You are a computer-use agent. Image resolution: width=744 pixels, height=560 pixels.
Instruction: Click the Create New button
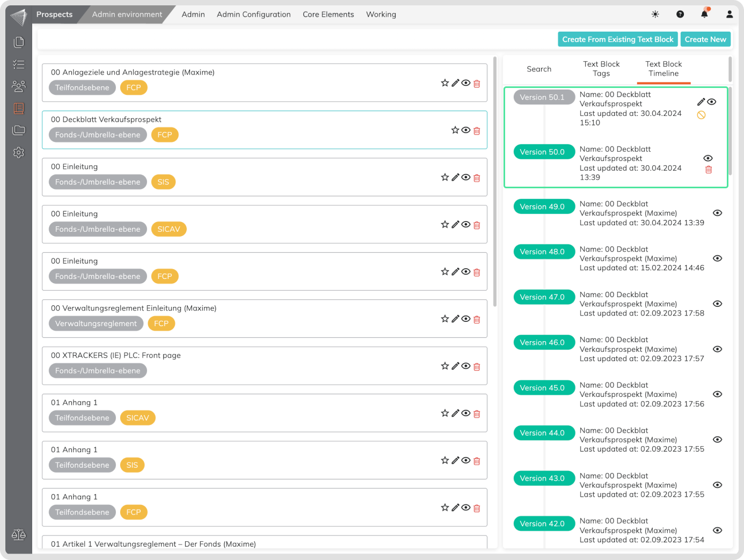(705, 39)
